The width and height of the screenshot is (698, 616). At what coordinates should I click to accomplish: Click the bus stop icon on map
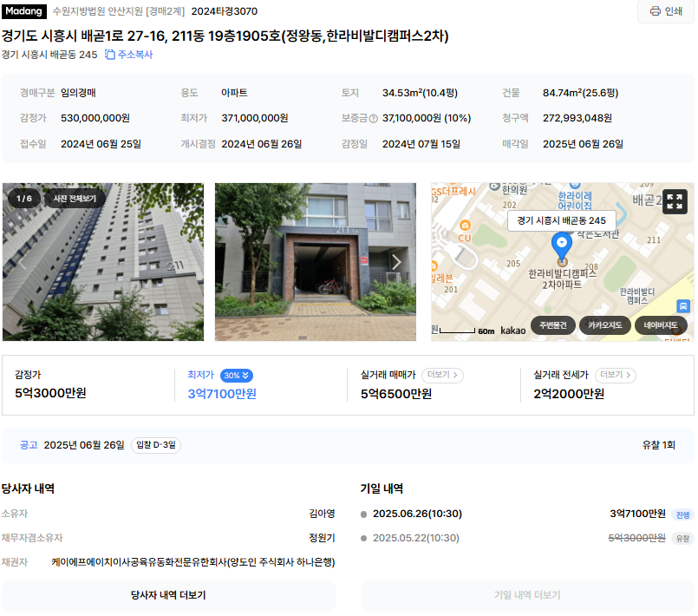click(x=683, y=306)
